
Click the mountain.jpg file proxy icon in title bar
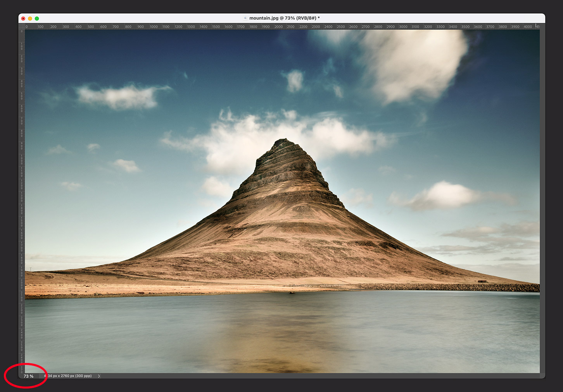245,18
